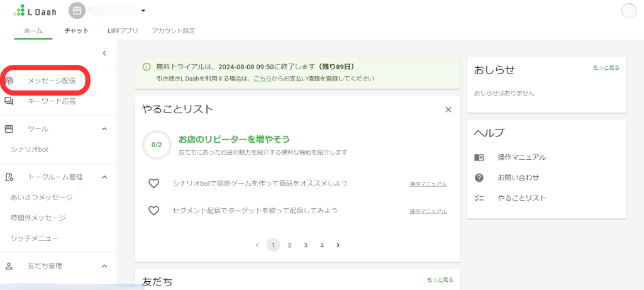
Task: Switch to the チャット tab
Action: 76,31
